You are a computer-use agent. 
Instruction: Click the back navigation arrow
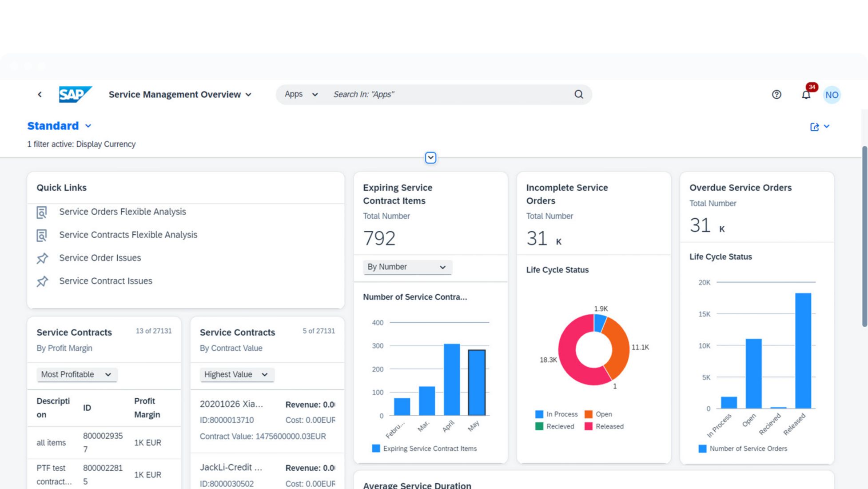40,94
